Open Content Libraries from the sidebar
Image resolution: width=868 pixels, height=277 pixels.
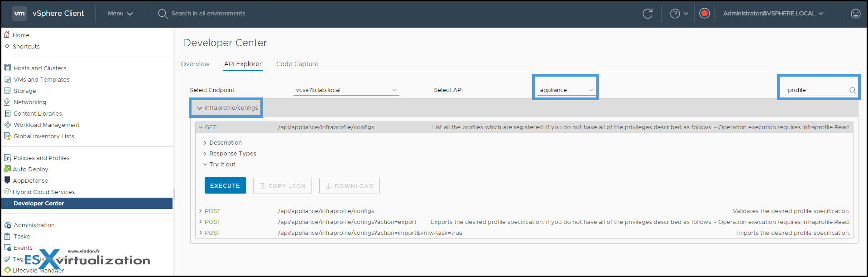pos(38,113)
